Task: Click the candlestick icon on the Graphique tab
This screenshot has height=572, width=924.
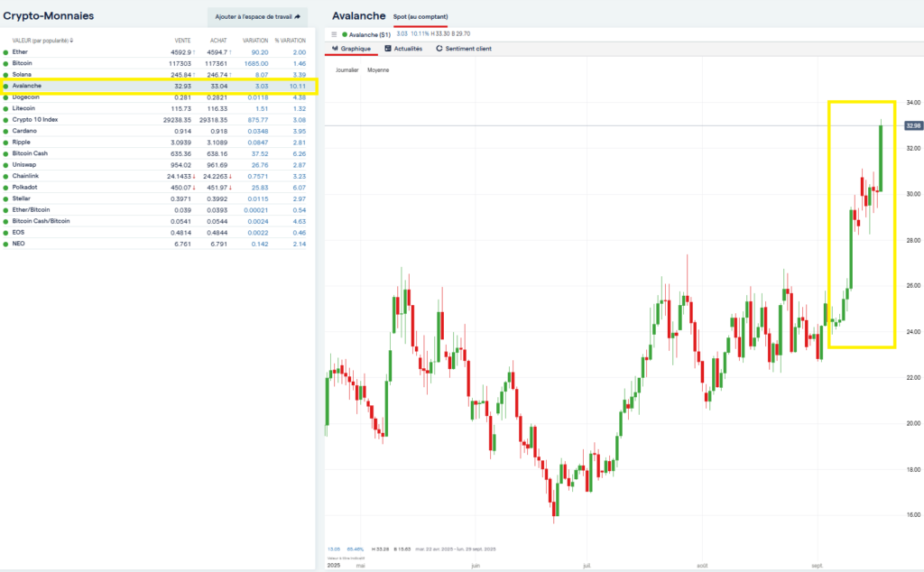Action: click(x=335, y=49)
